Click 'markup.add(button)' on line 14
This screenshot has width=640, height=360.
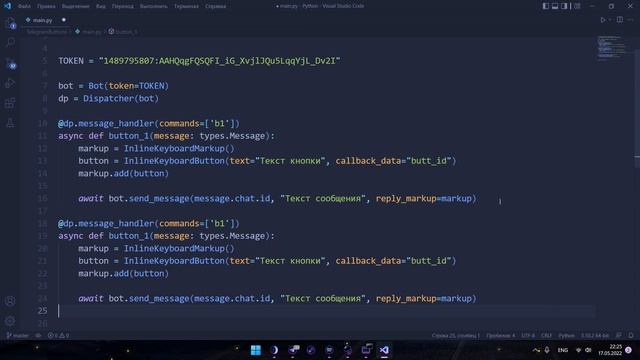[123, 173]
